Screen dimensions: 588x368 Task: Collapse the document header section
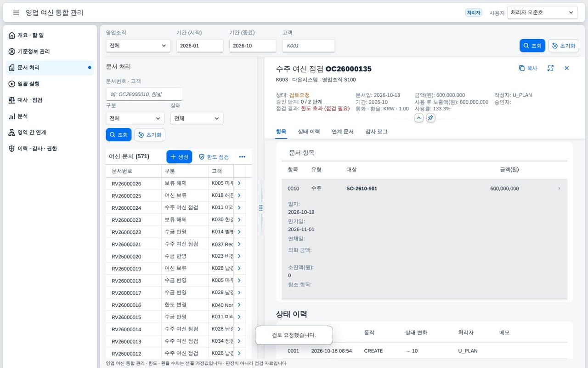(418, 118)
